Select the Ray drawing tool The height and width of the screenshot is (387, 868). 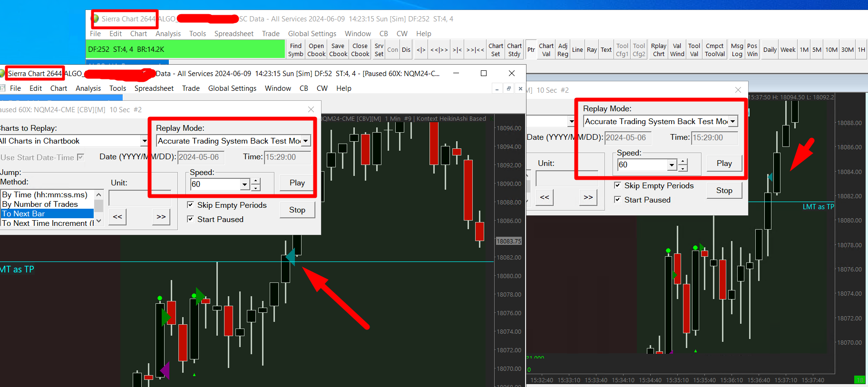(x=592, y=49)
